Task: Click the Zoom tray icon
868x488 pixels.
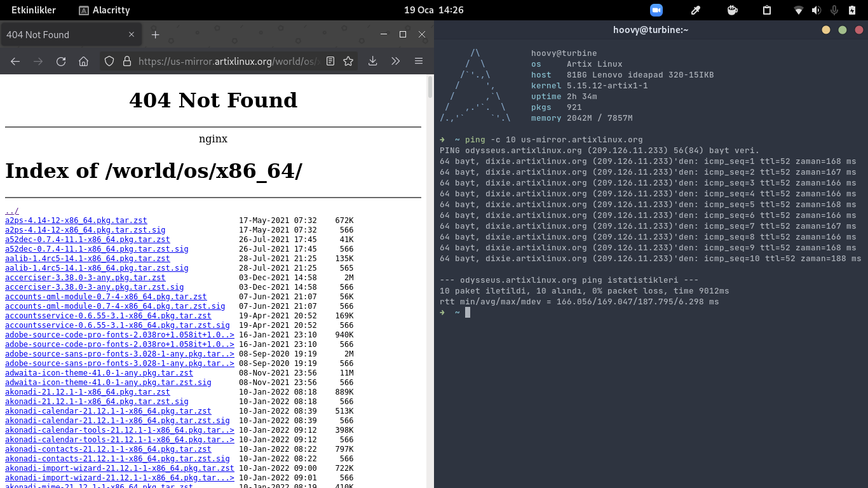Action: tap(656, 10)
